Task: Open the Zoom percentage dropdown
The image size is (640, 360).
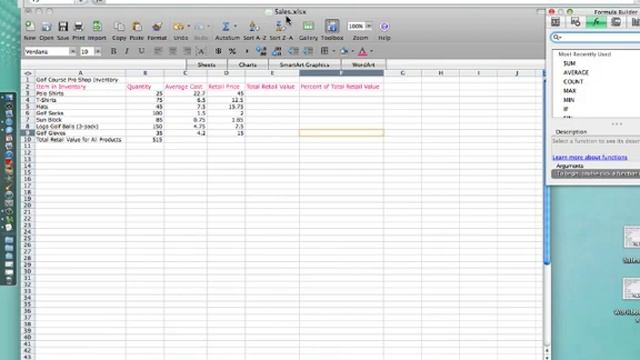Action: coord(369,26)
